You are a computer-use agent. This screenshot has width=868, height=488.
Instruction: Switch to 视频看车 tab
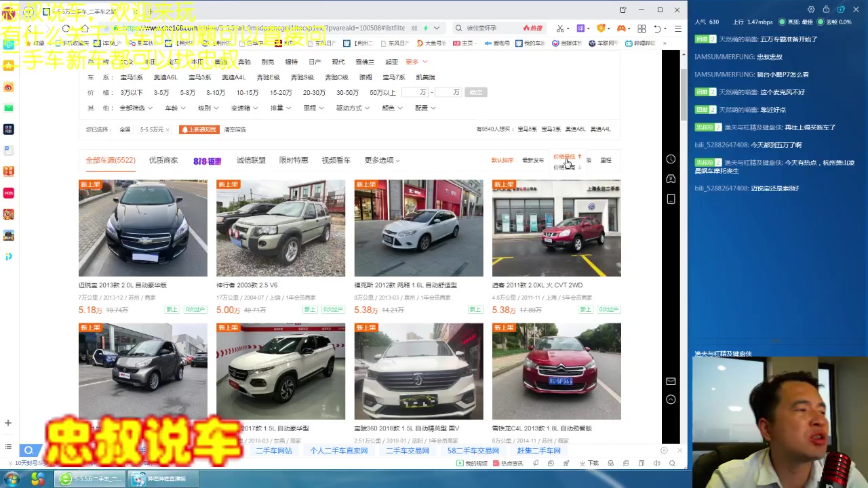pyautogui.click(x=336, y=161)
